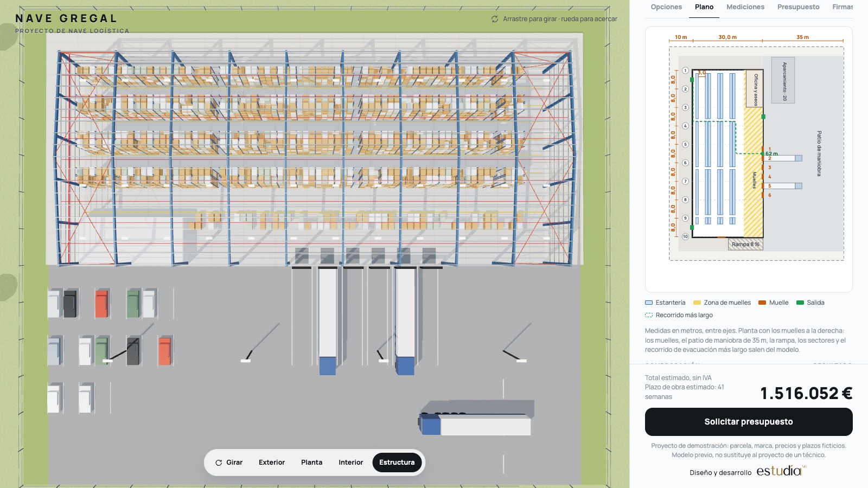This screenshot has height=488, width=868.
Task: Click the Aparcamiento · 20 block on plan
Action: pyautogui.click(x=783, y=80)
